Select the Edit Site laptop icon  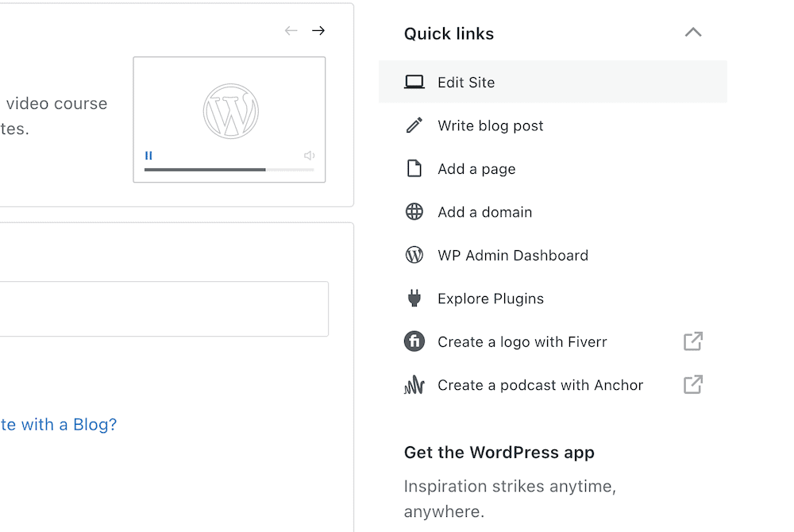(414, 81)
